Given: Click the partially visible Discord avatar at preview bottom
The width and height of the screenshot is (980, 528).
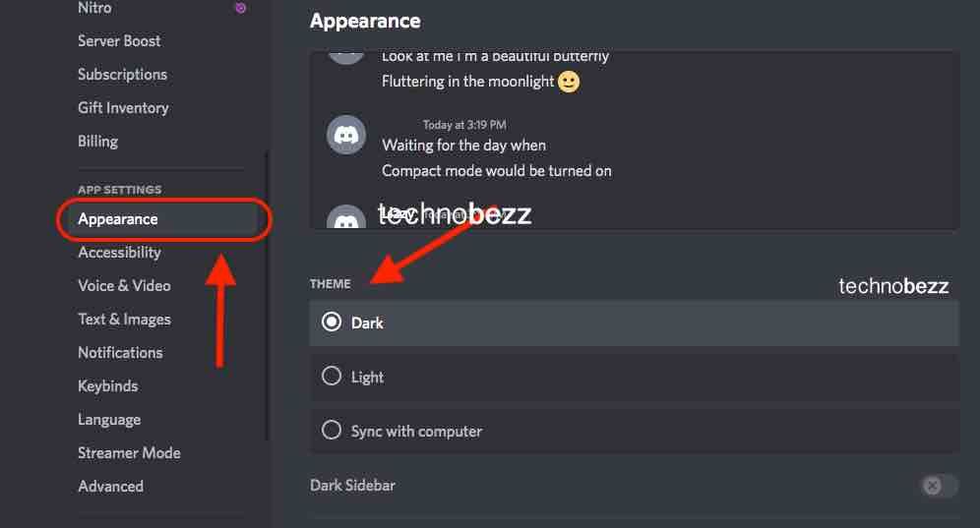Looking at the screenshot, I should coord(346,217).
